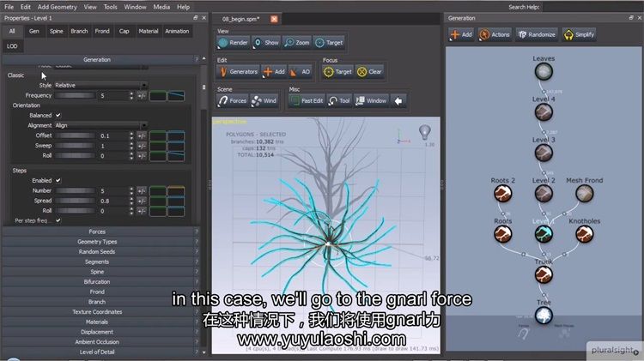Open the Frequency blue curve editor
Viewport: 644px width, 361px height.
tap(176, 95)
